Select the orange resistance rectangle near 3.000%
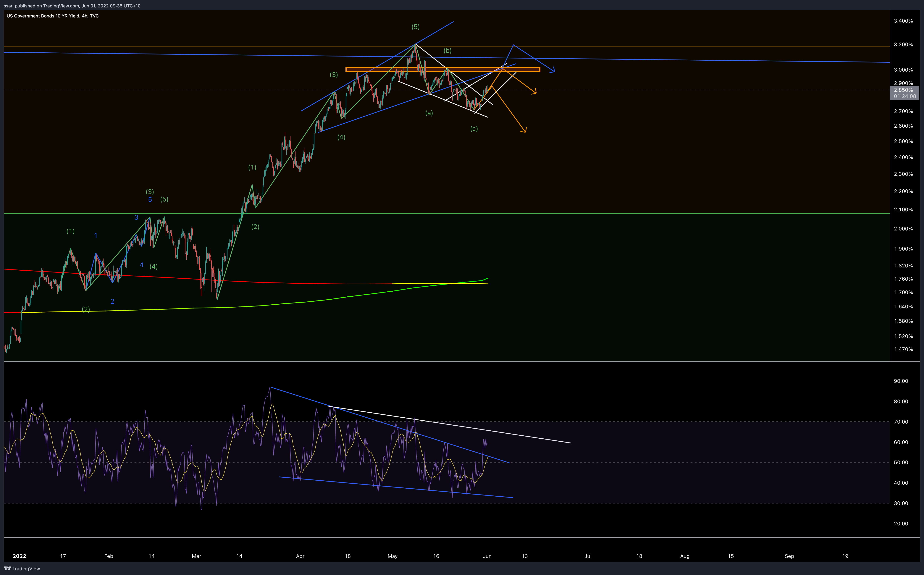This screenshot has height=575, width=924. click(x=443, y=70)
